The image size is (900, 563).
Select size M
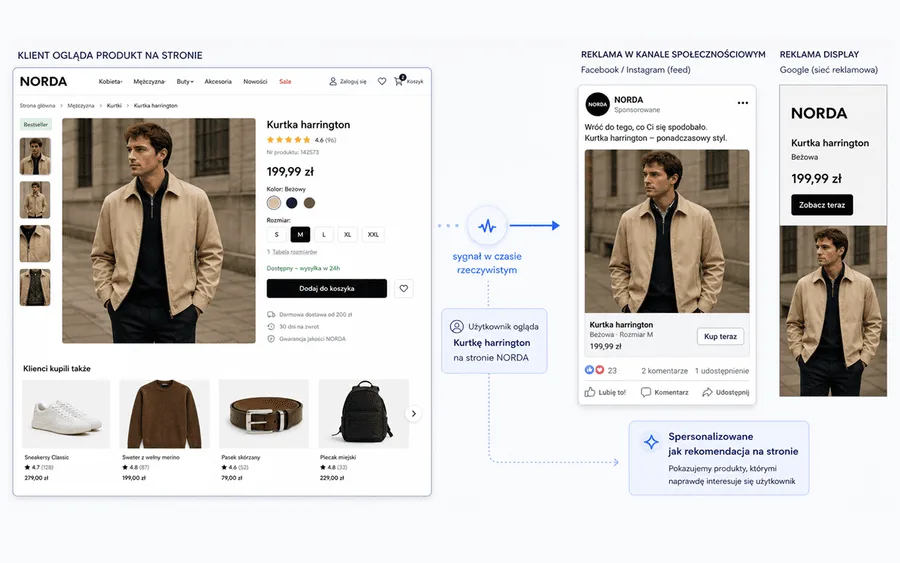[x=300, y=234]
